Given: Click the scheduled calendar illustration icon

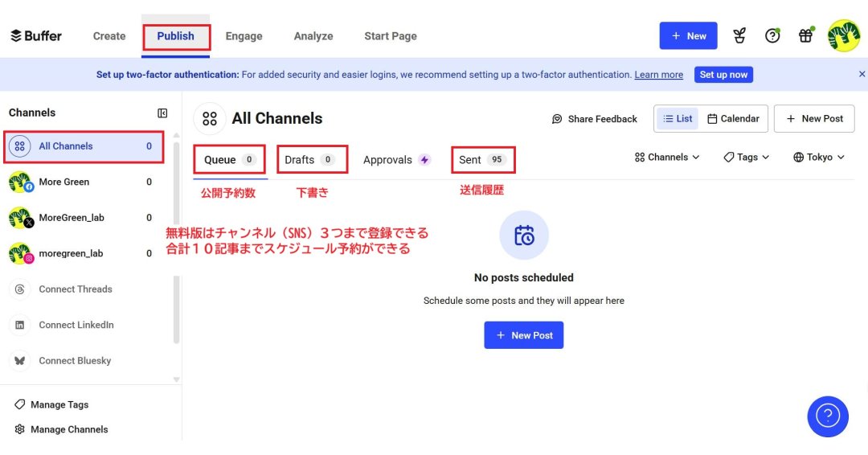Looking at the screenshot, I should pyautogui.click(x=524, y=236).
